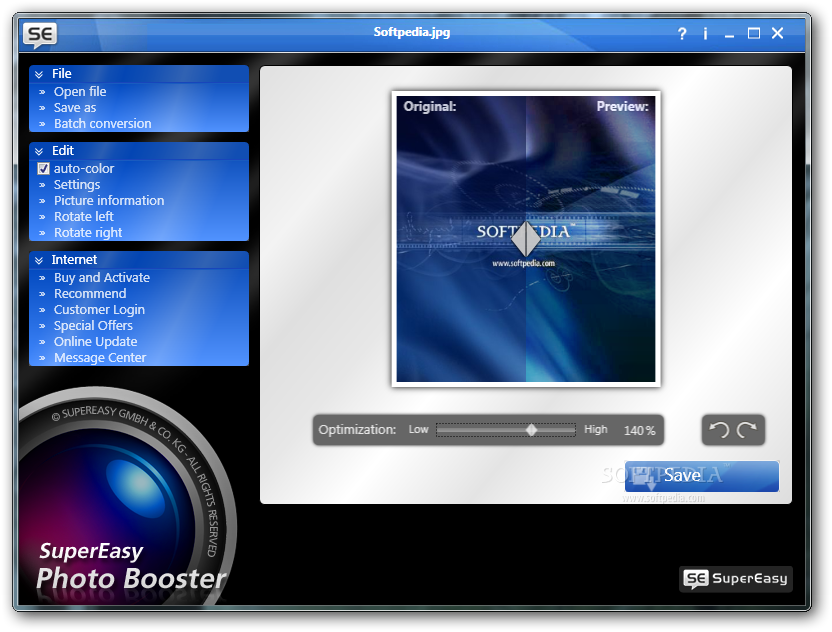The image size is (832, 632).
Task: Choose Save as in the File panel
Action: pyautogui.click(x=75, y=108)
